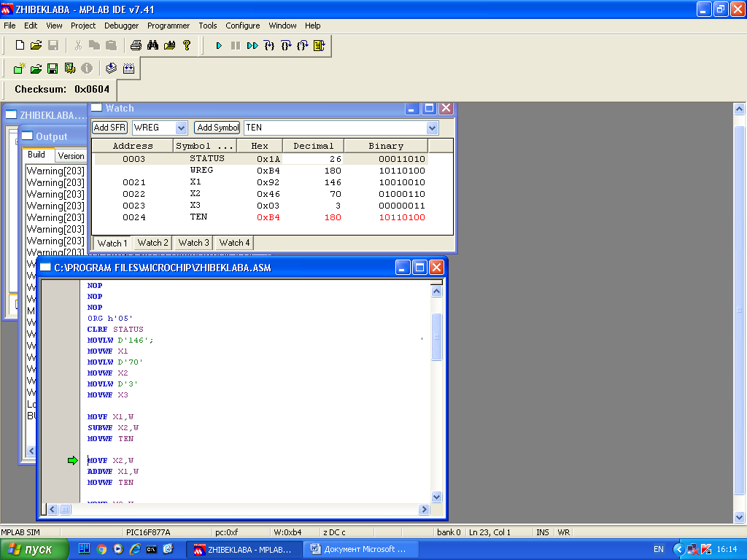Select the TEN row in Watch
Viewport: 747px width, 560px height.
(260, 217)
